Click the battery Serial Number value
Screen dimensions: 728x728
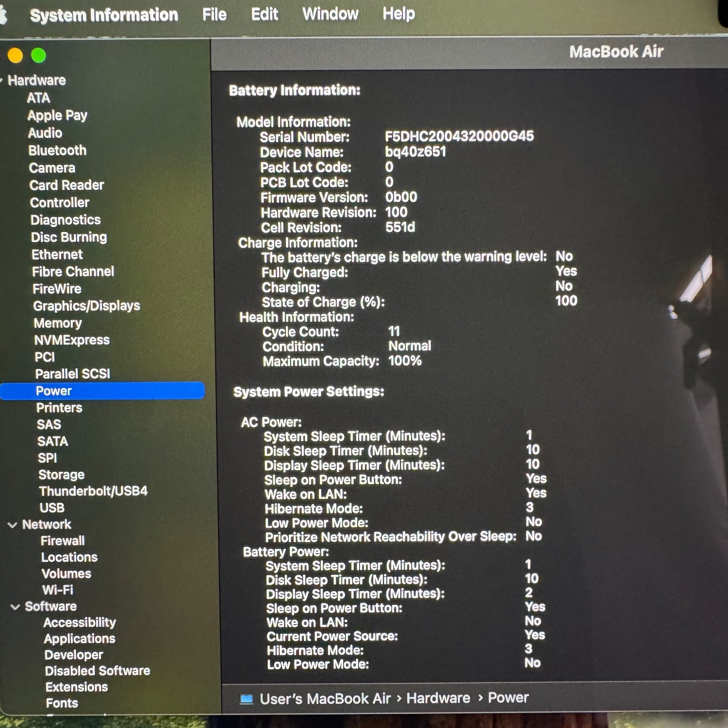click(x=459, y=136)
